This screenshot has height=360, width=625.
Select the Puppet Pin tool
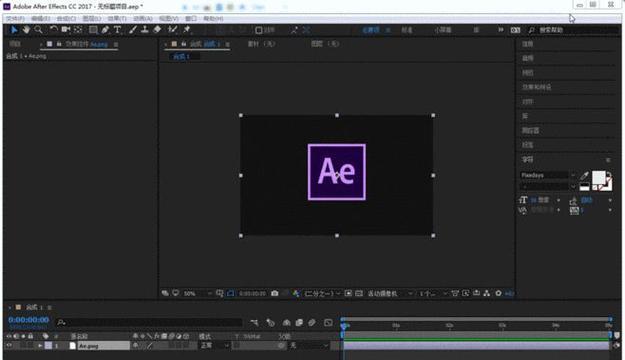tap(187, 30)
